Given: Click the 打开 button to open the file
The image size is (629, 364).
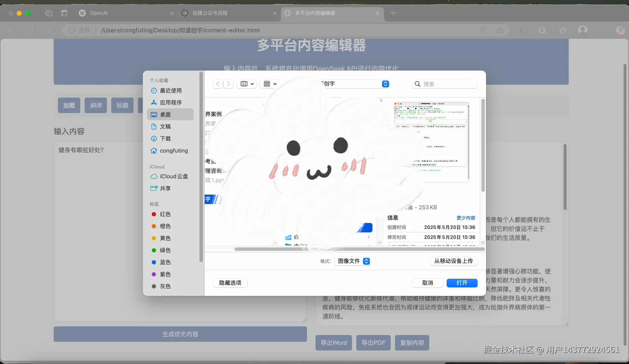Looking at the screenshot, I should (x=462, y=283).
